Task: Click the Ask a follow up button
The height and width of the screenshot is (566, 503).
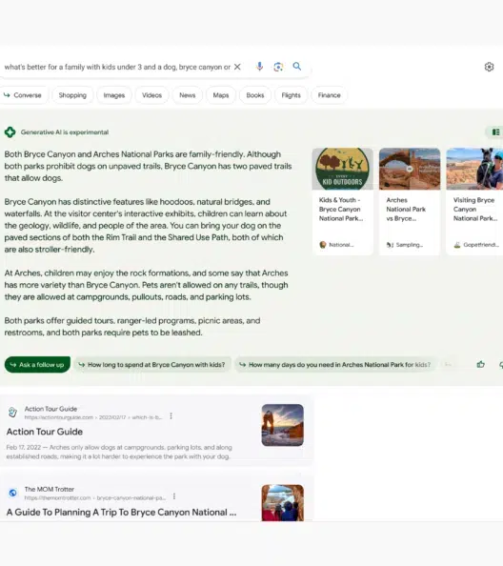Action: click(37, 365)
